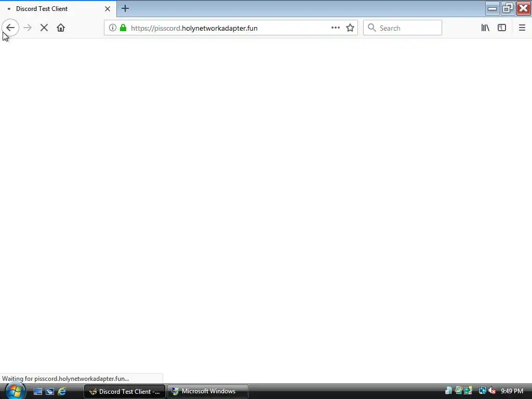Open the Firefox home page
Screen dimensions: 532x399
coord(61,28)
